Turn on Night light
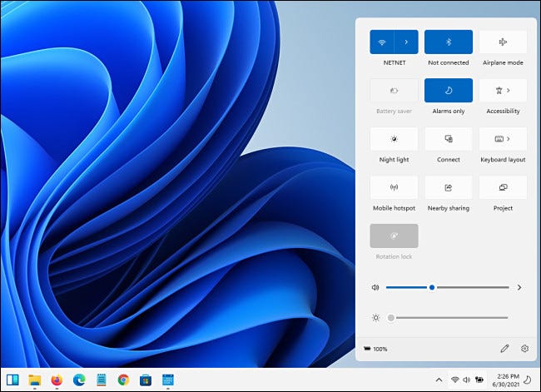The image size is (541, 392). coord(394,139)
